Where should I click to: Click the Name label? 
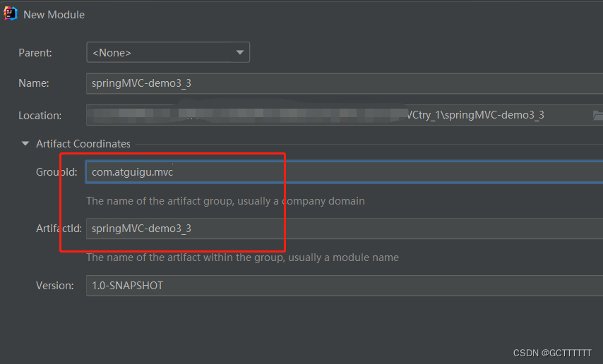tap(33, 83)
